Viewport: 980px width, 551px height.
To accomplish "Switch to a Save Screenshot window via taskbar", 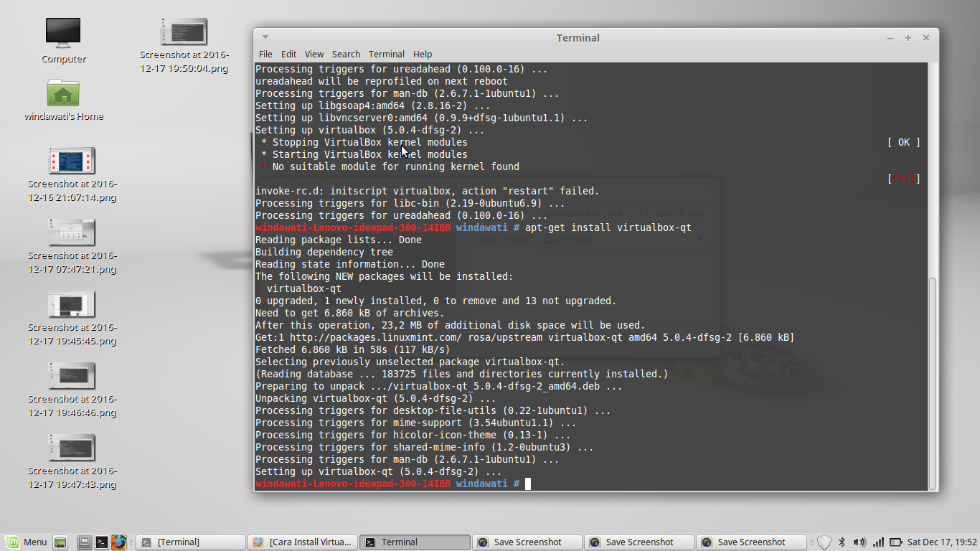I will point(527,542).
